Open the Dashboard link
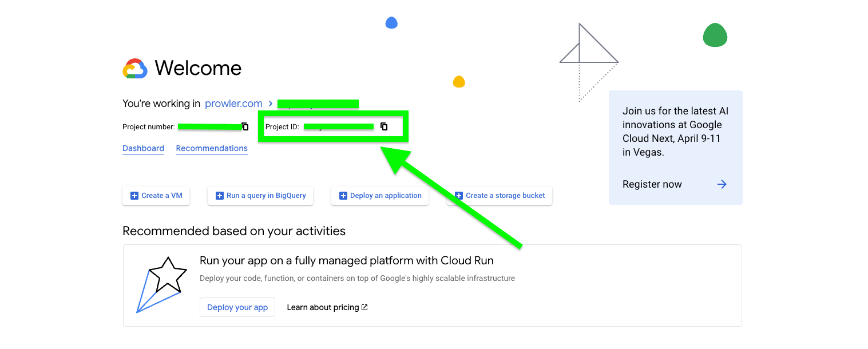The height and width of the screenshot is (349, 868). 143,148
